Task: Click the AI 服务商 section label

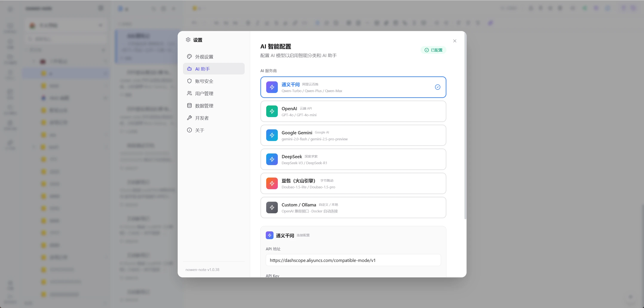Action: (x=269, y=71)
